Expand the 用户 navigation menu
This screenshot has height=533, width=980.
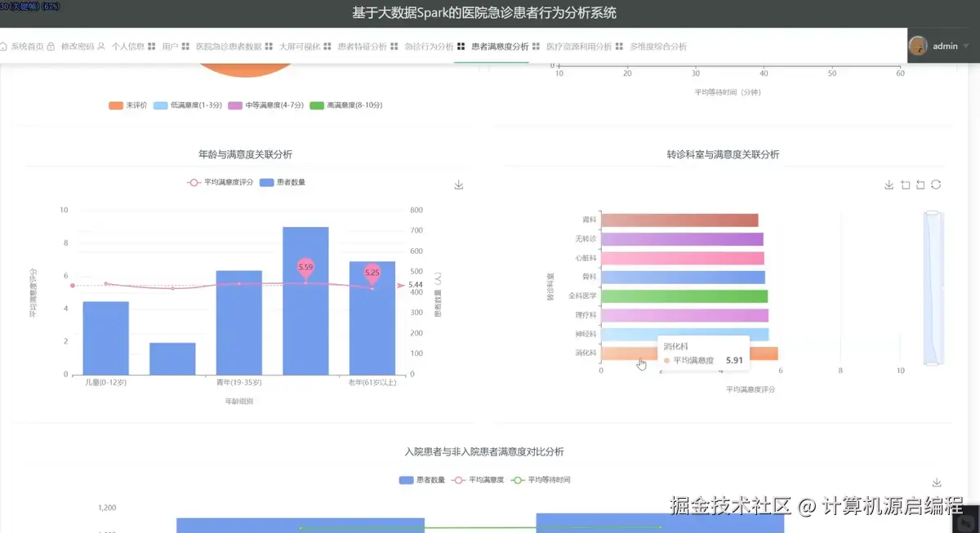(x=169, y=47)
